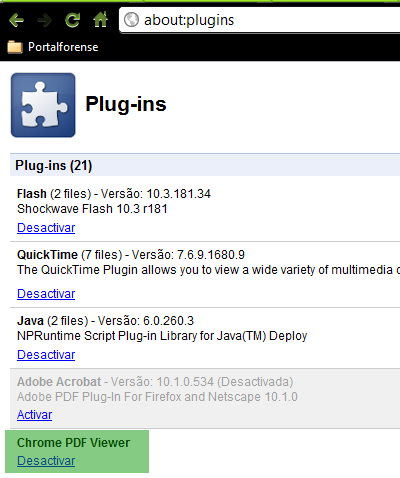Open Portalforense bookmark label

pyautogui.click(x=63, y=47)
